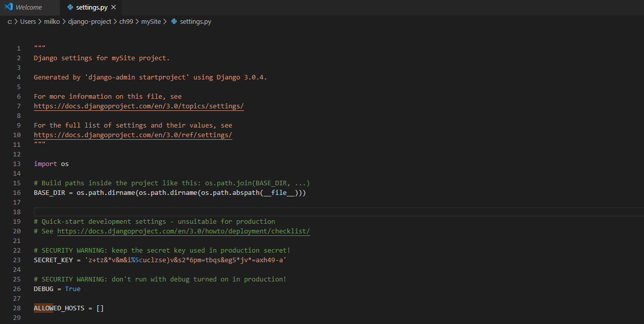Image resolution: width=644 pixels, height=324 pixels.
Task: Click the Python file icon on settings.py tab
Action: [x=70, y=8]
